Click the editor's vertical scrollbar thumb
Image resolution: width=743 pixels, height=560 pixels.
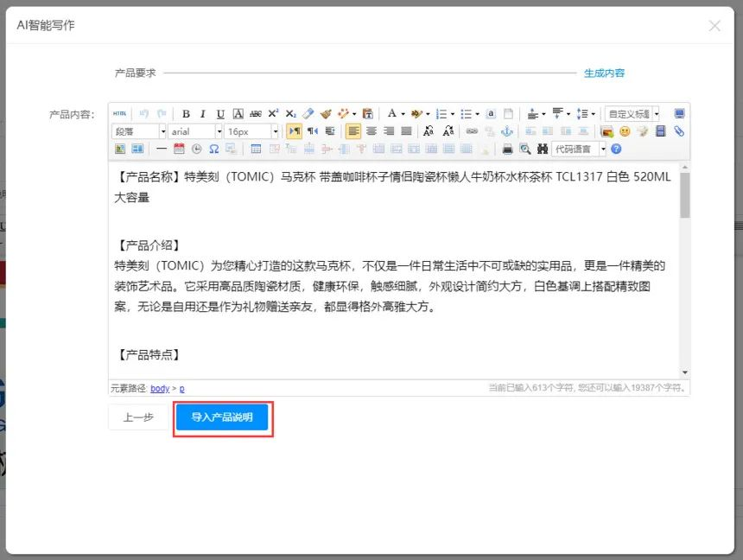click(685, 195)
